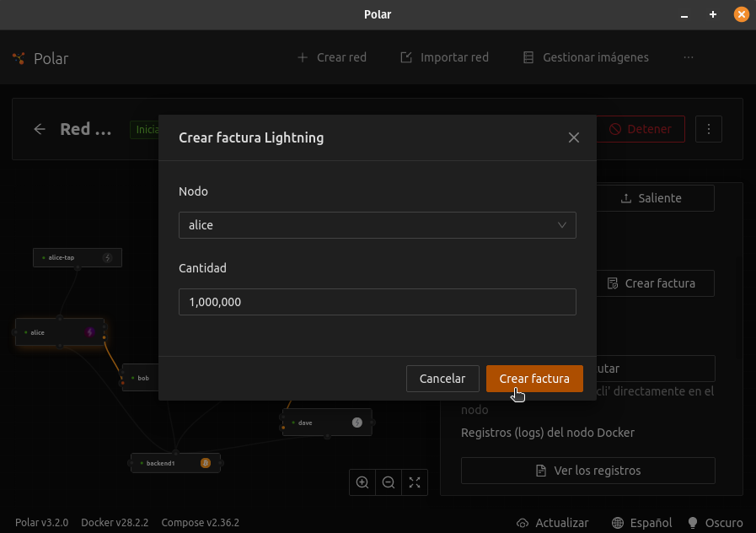Click the alice-tap node lightning icon
Image resolution: width=756 pixels, height=533 pixels.
tap(108, 257)
